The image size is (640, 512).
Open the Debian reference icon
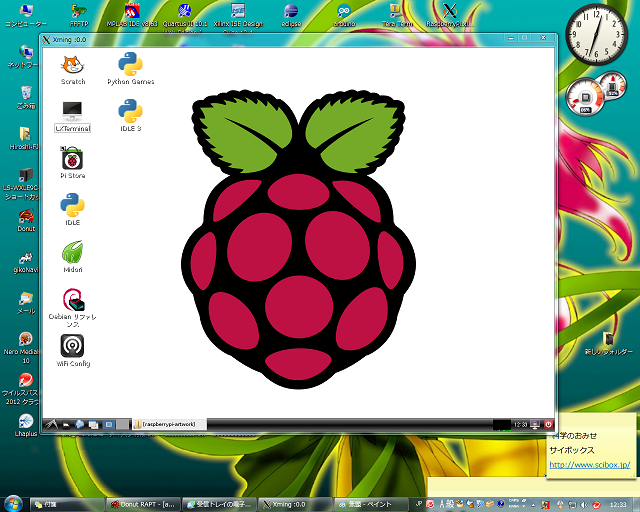[x=73, y=307]
